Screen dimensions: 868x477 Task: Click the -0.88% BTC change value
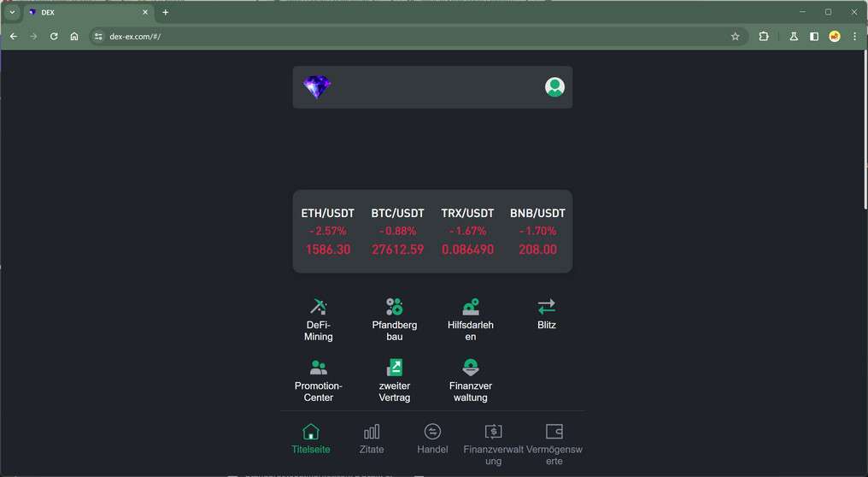click(397, 231)
